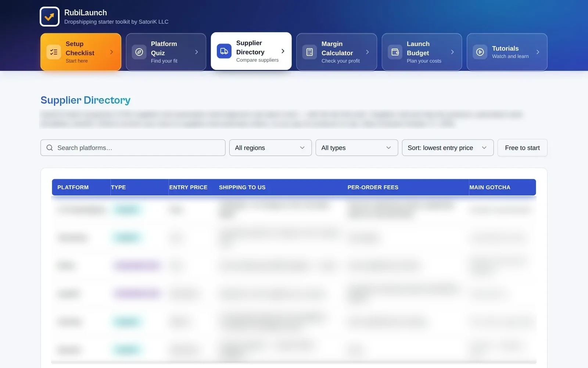This screenshot has height=368, width=588.
Task: Click the Margin Calculator arrow chevron
Action: tap(367, 52)
